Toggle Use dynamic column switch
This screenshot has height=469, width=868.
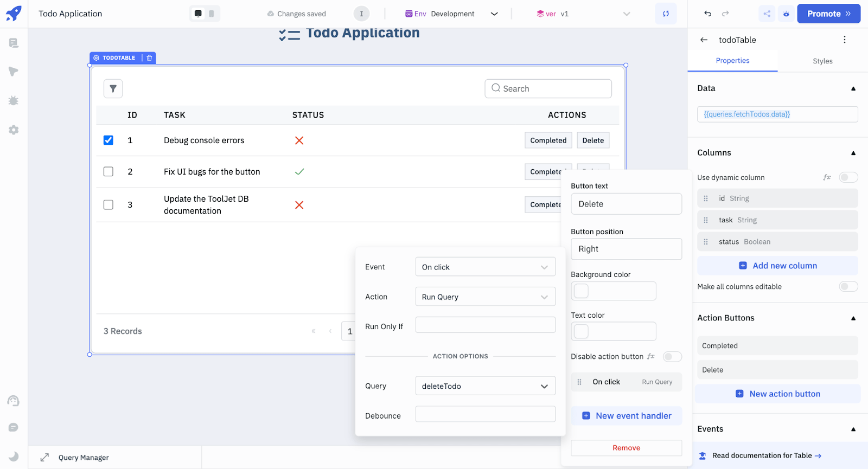click(x=848, y=177)
